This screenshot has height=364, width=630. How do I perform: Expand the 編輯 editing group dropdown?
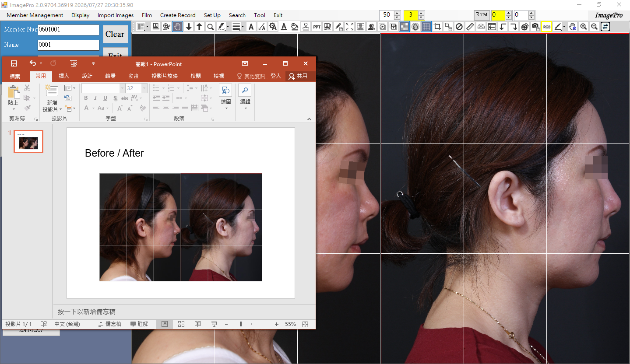click(245, 108)
